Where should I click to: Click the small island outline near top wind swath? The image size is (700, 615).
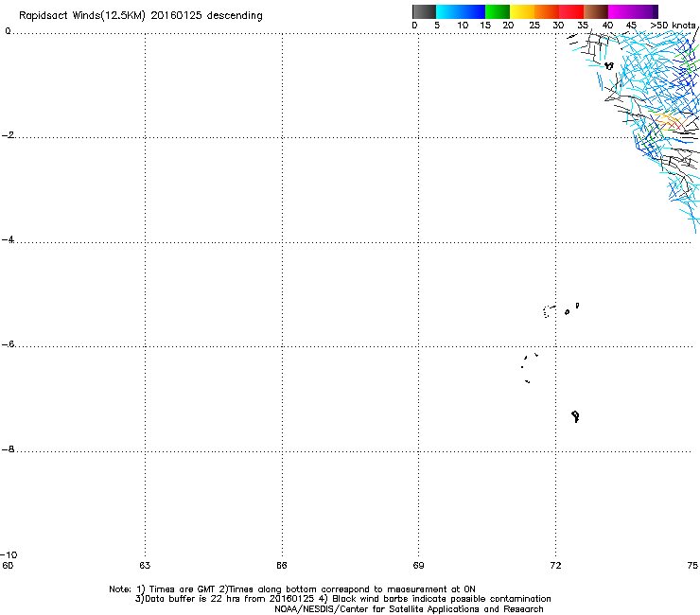tap(609, 65)
